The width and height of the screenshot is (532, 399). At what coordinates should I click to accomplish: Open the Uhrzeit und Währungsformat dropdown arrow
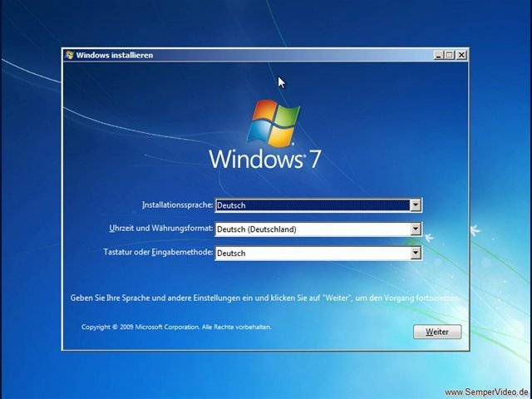tap(416, 229)
